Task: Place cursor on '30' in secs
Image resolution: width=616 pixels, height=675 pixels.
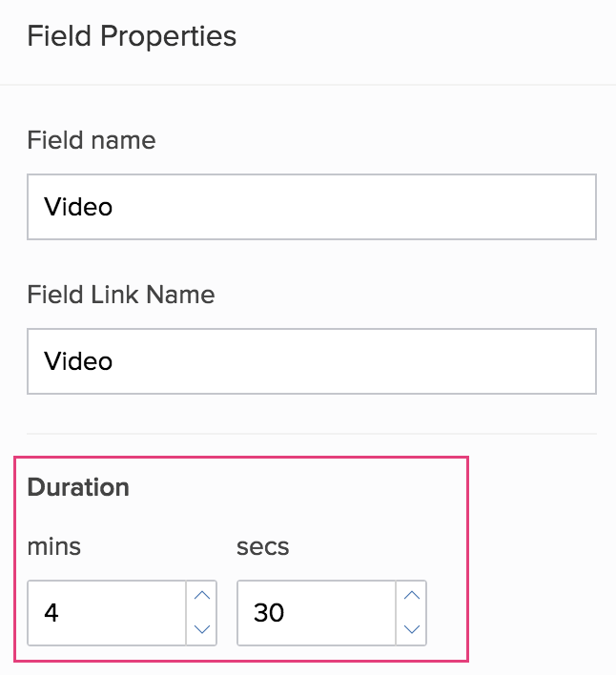Action: point(269,613)
